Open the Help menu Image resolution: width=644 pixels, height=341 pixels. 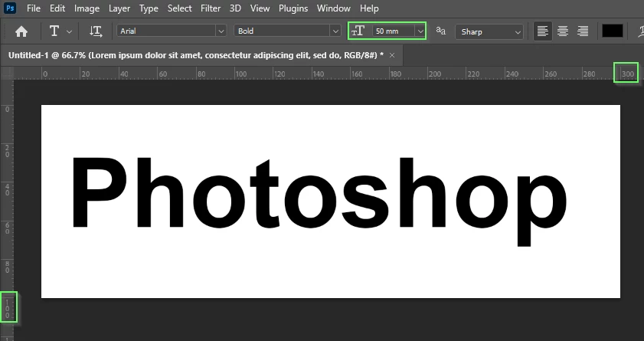pyautogui.click(x=369, y=8)
